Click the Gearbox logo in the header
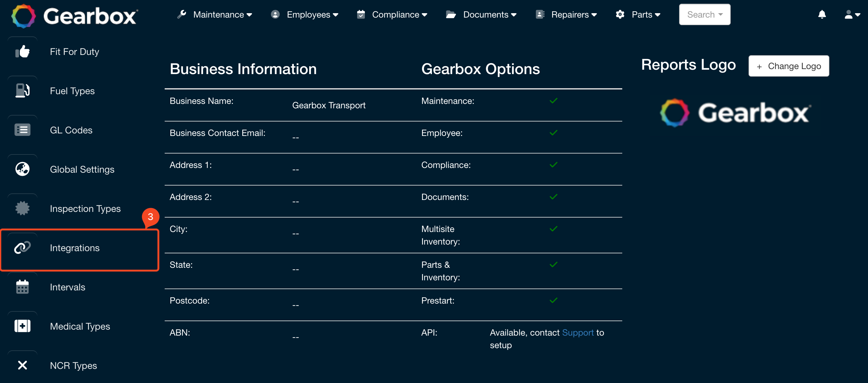 click(x=75, y=15)
